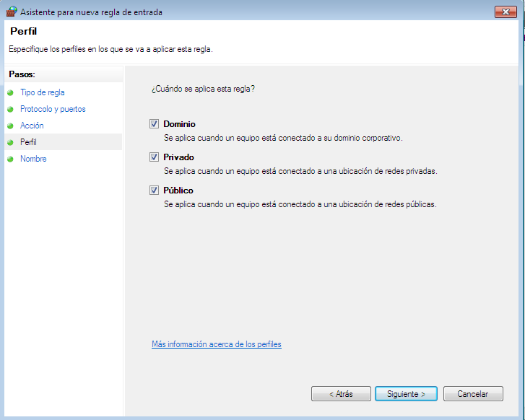The height and width of the screenshot is (420, 525).
Task: Uncheck the Dominio profile checkbox
Action: tap(154, 124)
